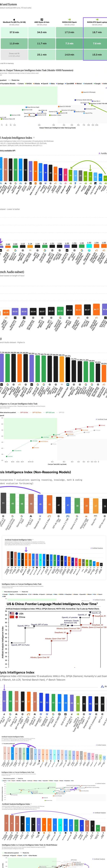
Task: Click the Qwen3.5 27B (high) scatter point
Action: [x=82, y=92]
